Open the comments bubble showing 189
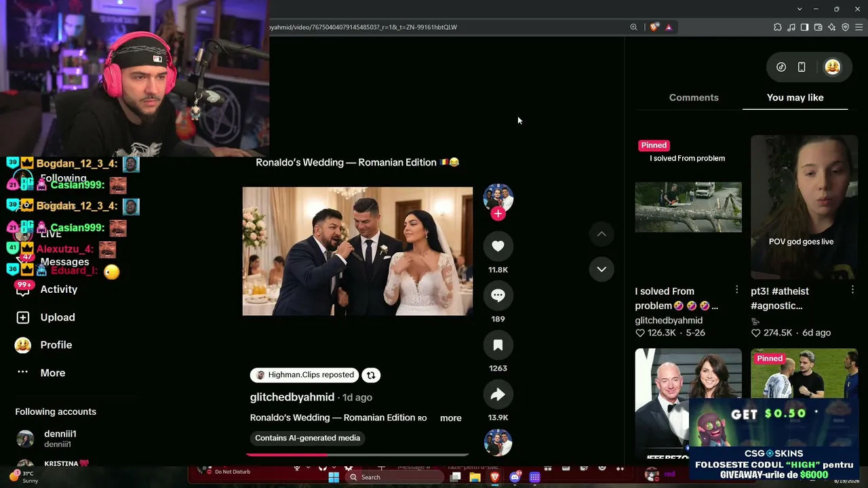This screenshot has width=868, height=488. 498,296
